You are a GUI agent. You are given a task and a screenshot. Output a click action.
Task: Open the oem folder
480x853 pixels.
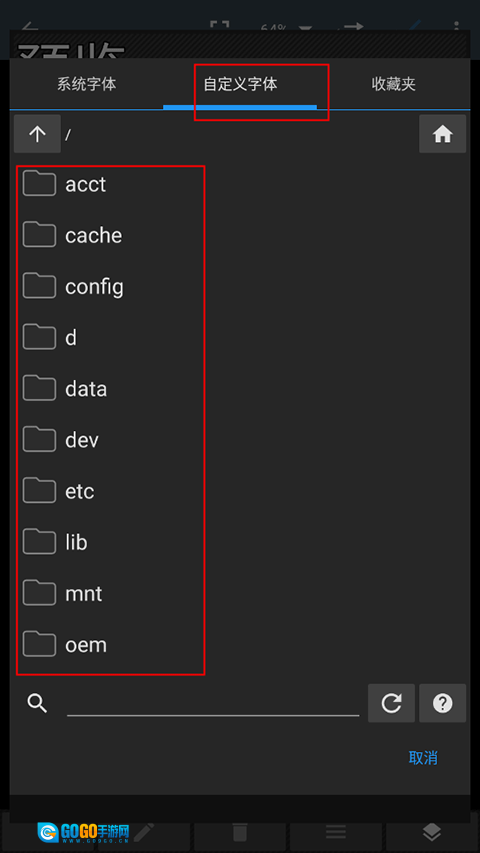click(111, 645)
